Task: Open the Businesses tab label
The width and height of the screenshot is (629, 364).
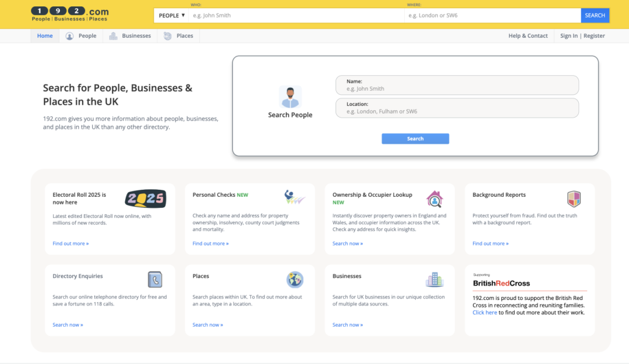Action: 136,36
